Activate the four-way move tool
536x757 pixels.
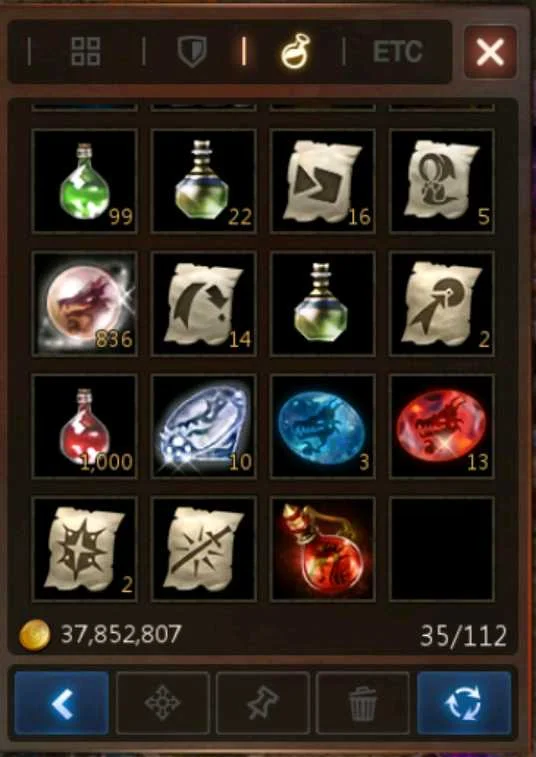pos(163,702)
